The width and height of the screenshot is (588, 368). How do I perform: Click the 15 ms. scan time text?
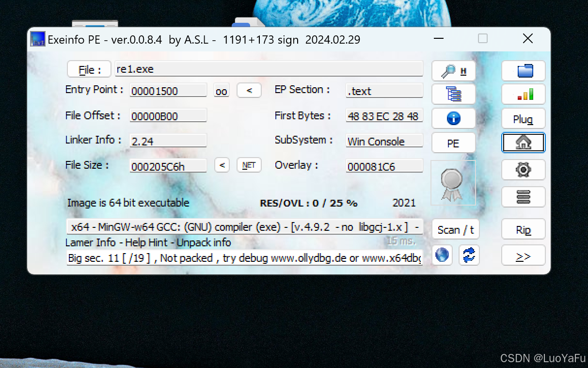point(401,240)
